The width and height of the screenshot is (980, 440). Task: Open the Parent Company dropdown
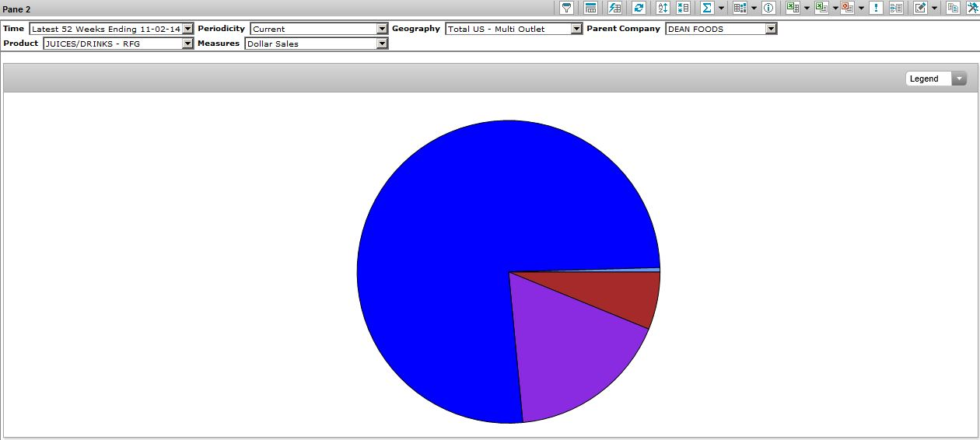click(771, 29)
